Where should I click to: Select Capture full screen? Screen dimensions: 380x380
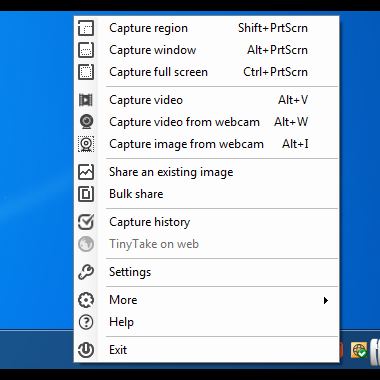[x=206, y=72]
